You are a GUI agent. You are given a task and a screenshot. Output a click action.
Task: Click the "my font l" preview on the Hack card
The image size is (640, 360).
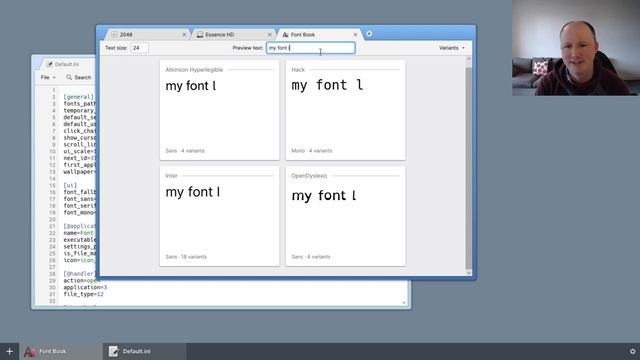pos(327,85)
